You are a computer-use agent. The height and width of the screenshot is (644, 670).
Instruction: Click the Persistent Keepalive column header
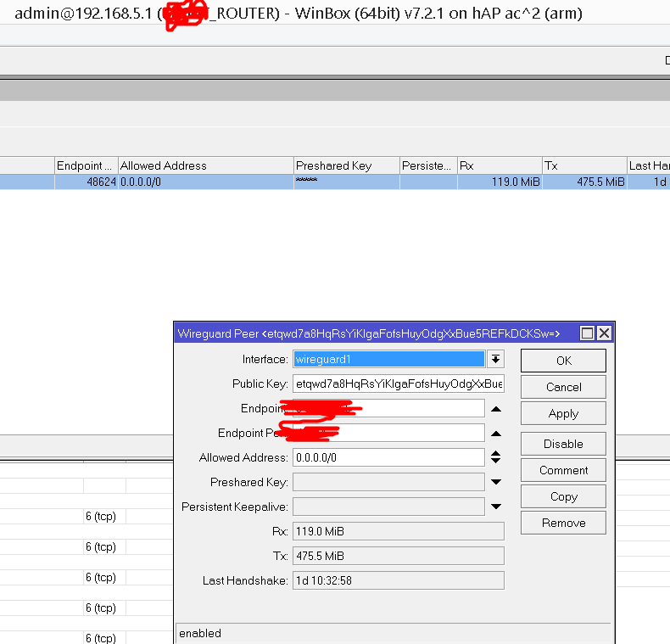(428, 165)
